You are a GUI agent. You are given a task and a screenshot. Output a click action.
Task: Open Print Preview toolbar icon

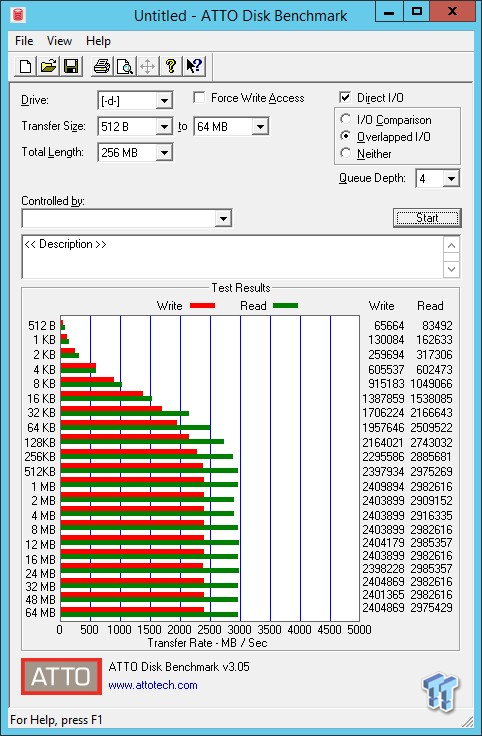(x=125, y=66)
